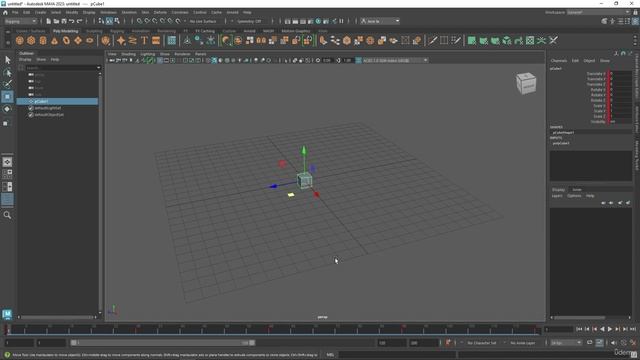
Task: Click the Redo arrow icon
Action: (80, 21)
